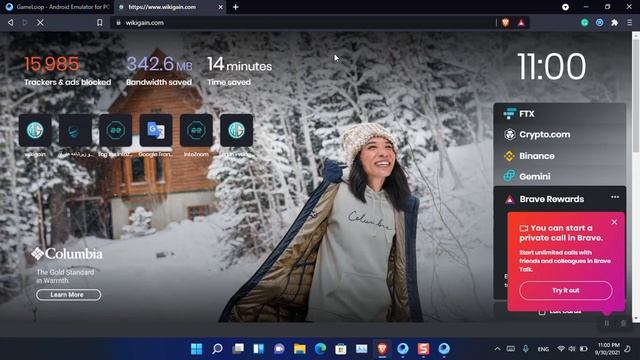Launch Microsoft Edge from the taskbar
Screen dimensions: 640x360
point(320,349)
